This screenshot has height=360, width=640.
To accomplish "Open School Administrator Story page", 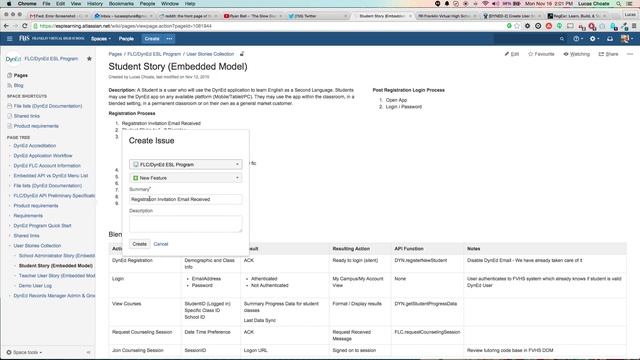I will [x=57, y=256].
